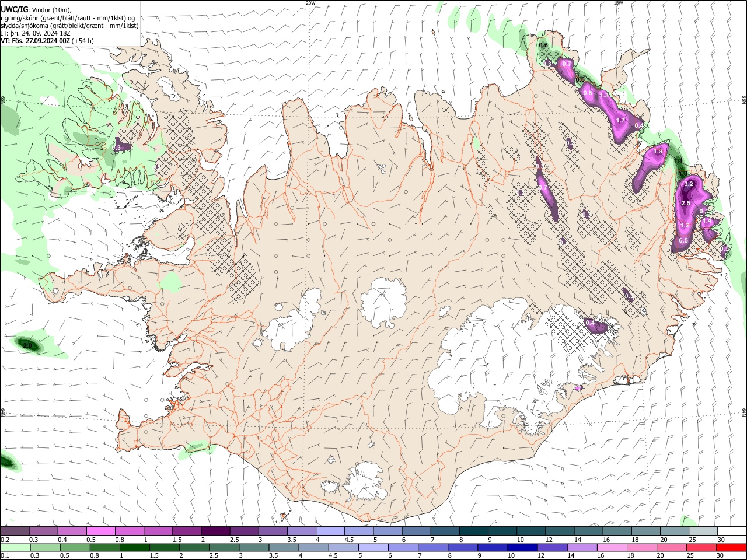Click the bright magenta swatch between 0.5 and 0.8
Viewport: 747px width, 560px height.
click(100, 531)
